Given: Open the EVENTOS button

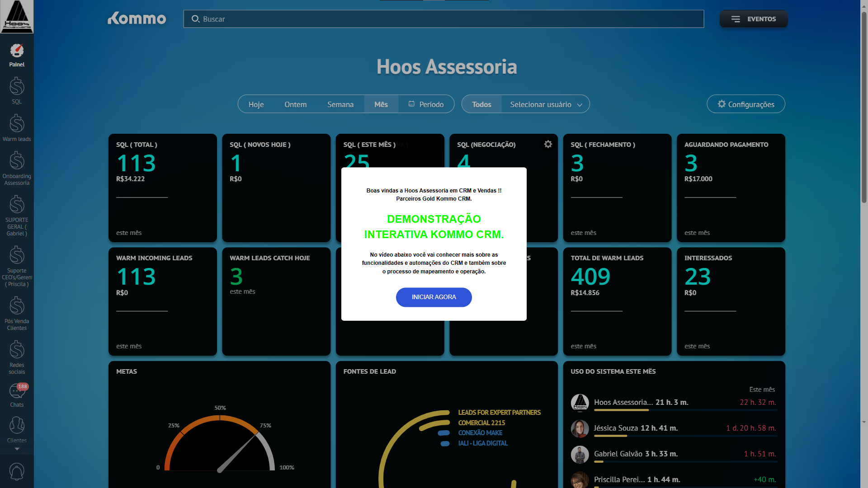Looking at the screenshot, I should click(x=753, y=19).
